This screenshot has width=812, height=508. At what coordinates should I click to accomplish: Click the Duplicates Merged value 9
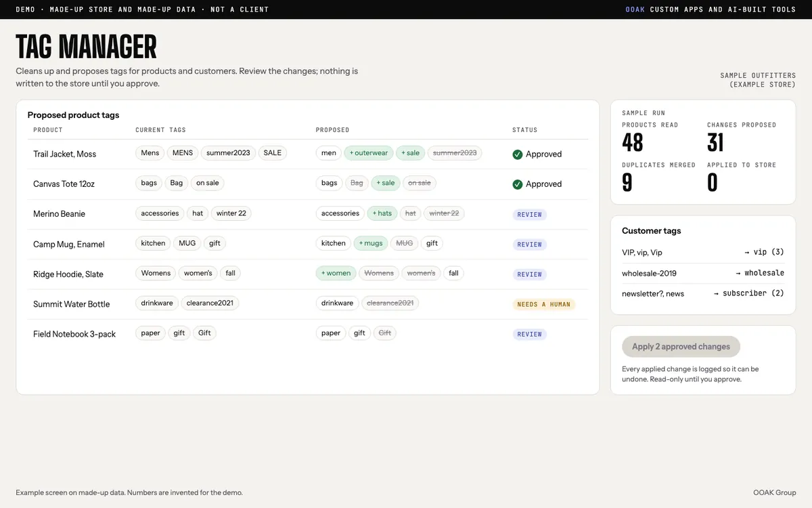click(627, 183)
